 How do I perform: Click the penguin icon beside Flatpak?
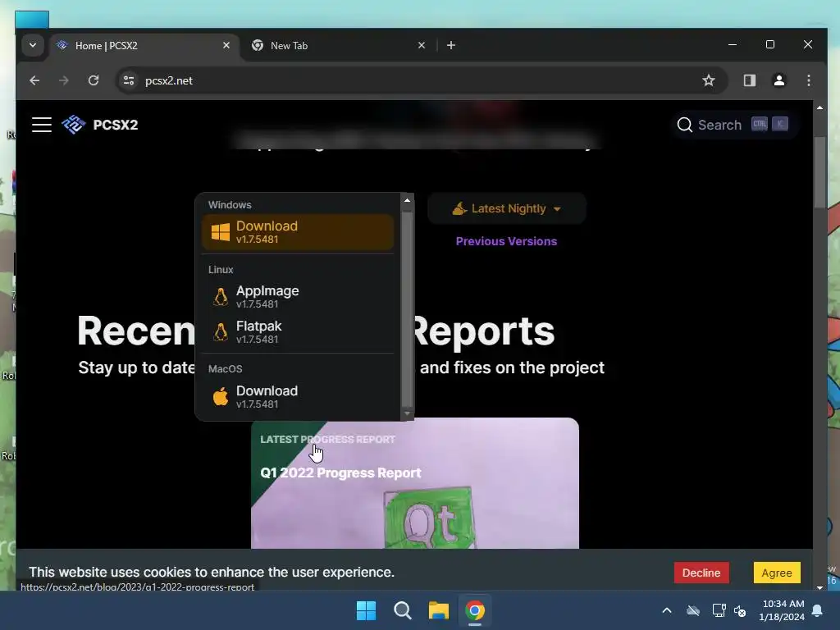[220, 332]
